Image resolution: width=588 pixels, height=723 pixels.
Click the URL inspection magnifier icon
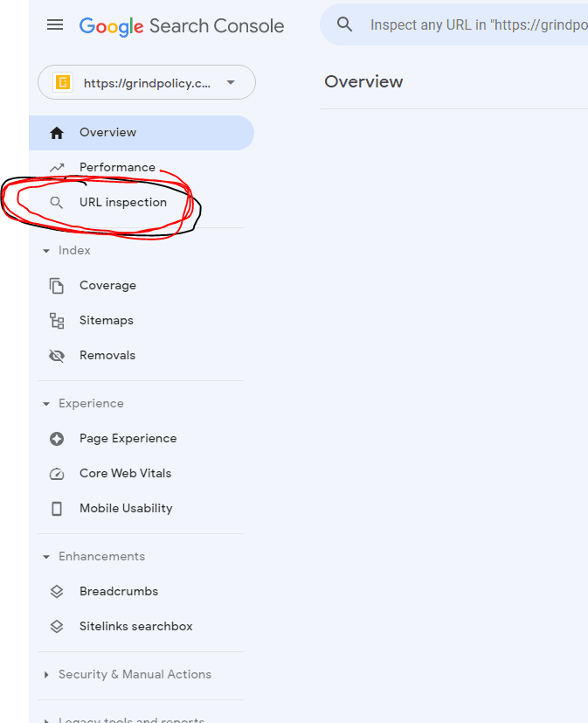pos(57,203)
